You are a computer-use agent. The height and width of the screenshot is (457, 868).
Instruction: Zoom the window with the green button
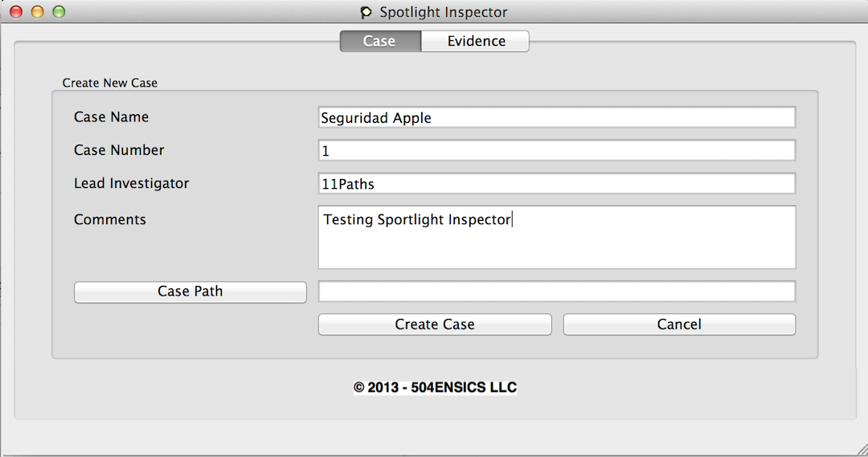58,12
